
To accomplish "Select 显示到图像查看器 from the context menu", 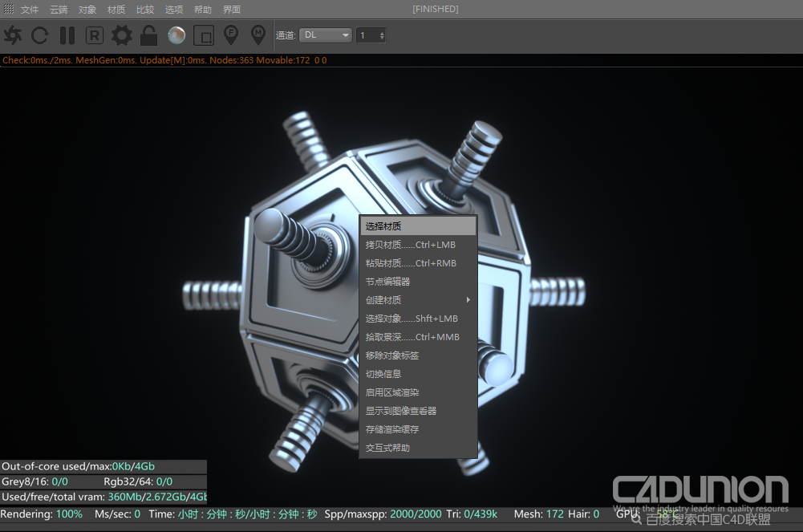I will tap(418, 411).
